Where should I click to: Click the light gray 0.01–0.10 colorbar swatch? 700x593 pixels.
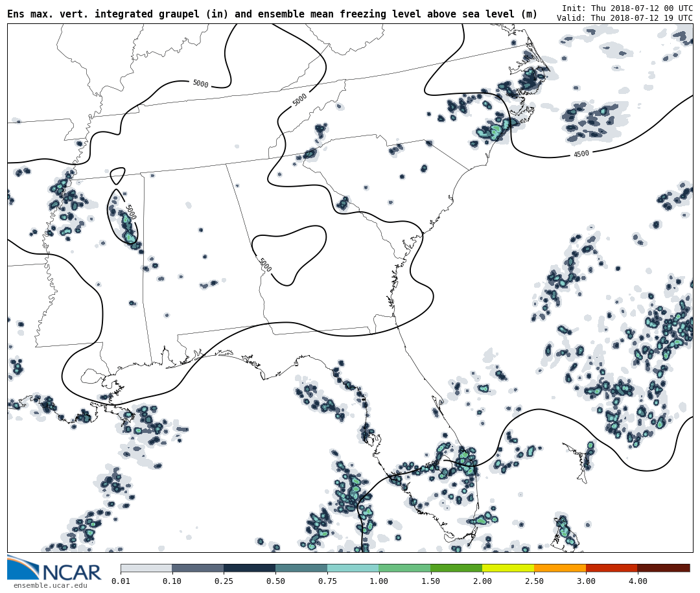146,568
